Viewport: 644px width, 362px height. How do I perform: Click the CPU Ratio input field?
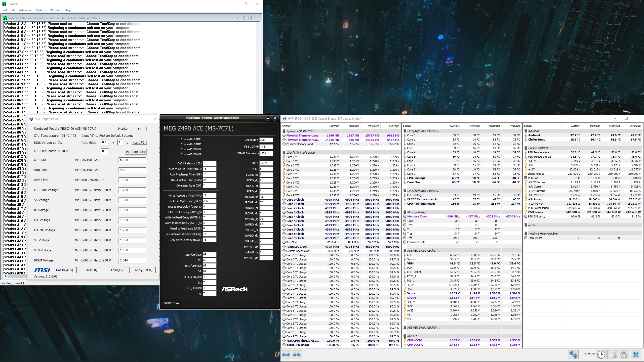pos(132,160)
